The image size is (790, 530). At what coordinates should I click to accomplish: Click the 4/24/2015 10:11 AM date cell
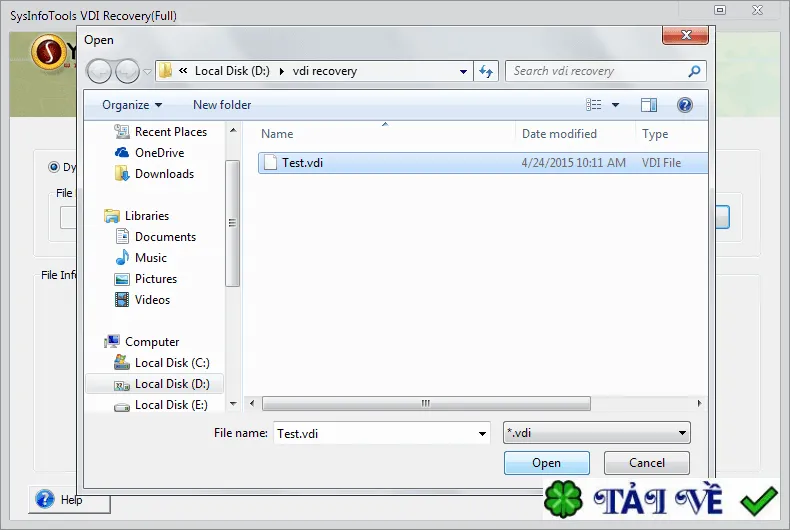pyautogui.click(x=573, y=163)
